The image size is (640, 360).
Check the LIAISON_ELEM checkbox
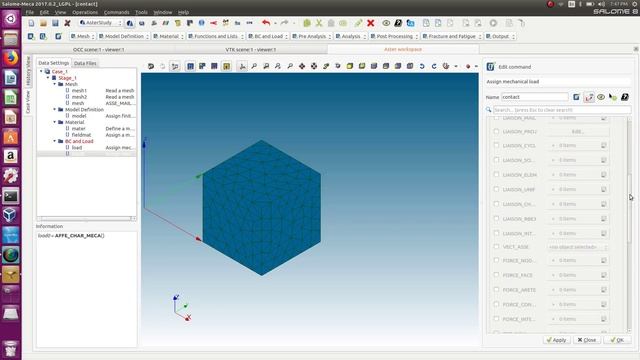click(496, 175)
